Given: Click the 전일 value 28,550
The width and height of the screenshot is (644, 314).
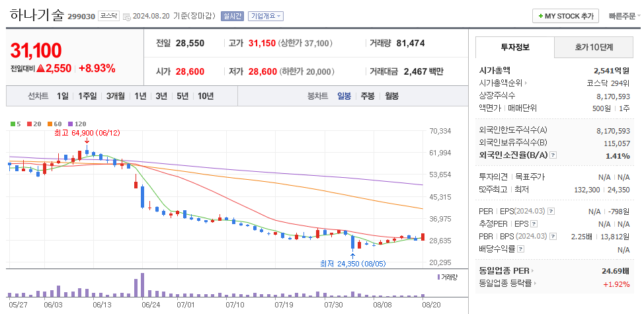Looking at the screenshot, I should pos(190,43).
